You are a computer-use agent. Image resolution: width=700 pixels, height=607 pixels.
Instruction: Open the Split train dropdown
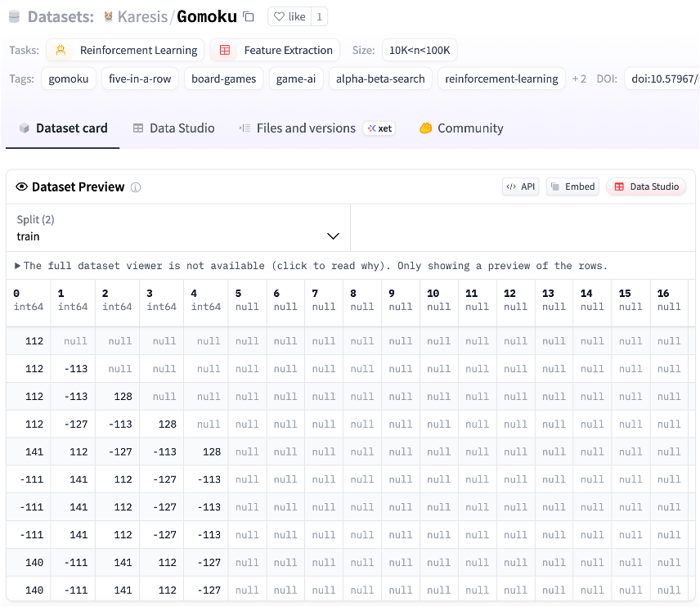coord(178,228)
